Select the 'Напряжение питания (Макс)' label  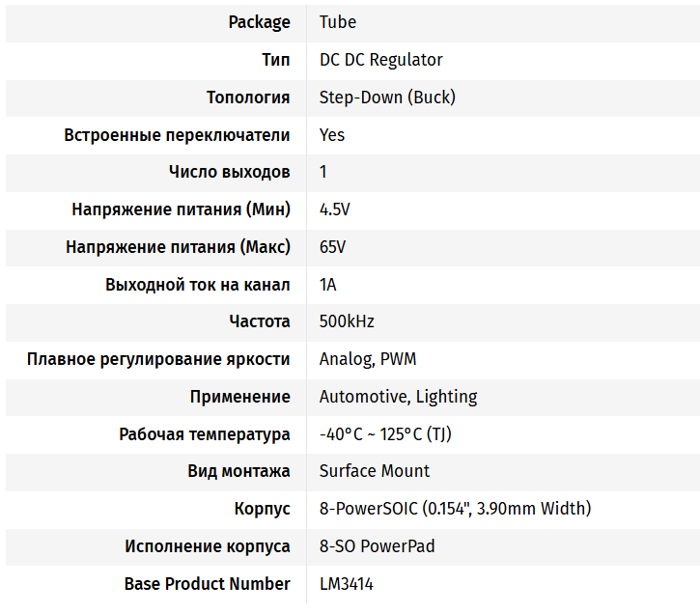point(178,247)
